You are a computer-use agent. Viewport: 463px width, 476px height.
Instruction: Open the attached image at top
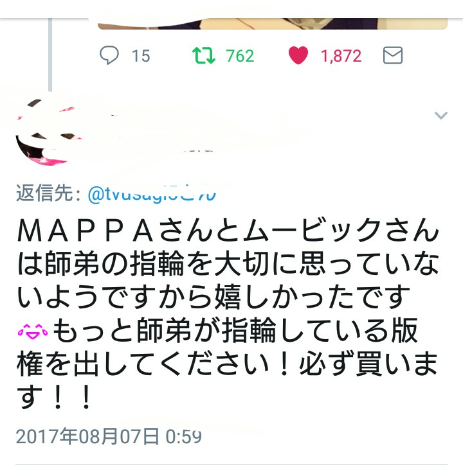click(x=273, y=24)
